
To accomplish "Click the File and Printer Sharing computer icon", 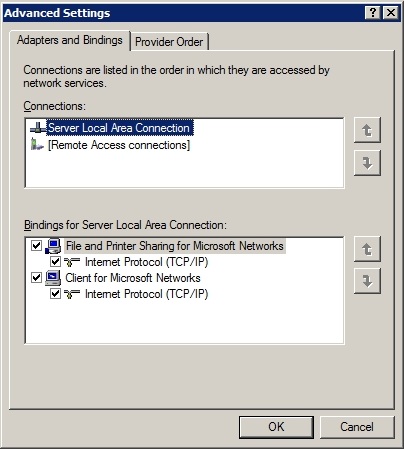I will (53, 246).
